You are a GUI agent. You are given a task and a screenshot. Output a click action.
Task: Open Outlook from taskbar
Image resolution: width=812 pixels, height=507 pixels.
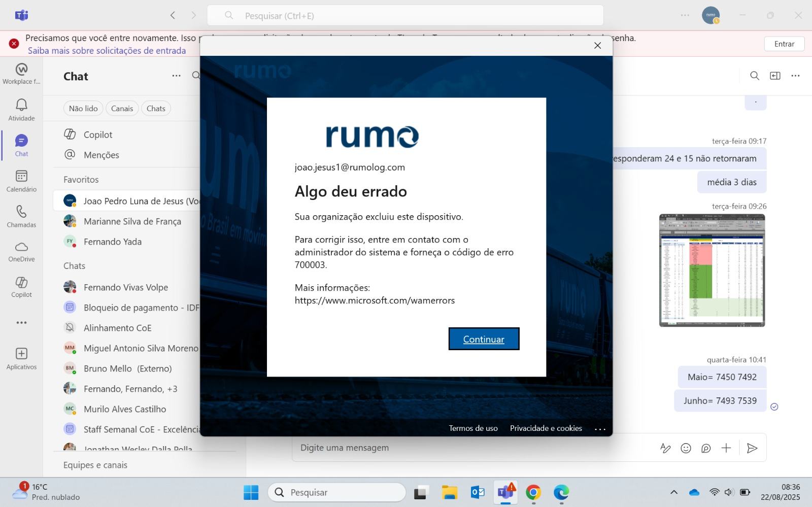478,492
